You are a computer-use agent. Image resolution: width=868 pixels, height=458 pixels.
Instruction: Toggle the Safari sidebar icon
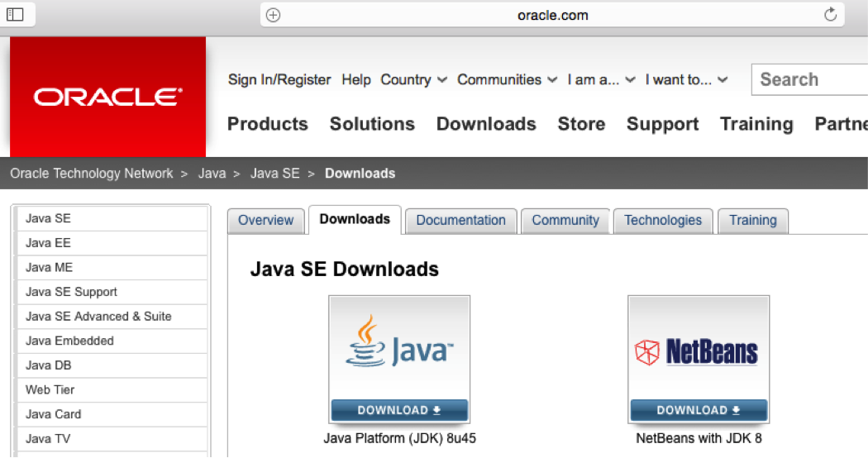point(16,14)
